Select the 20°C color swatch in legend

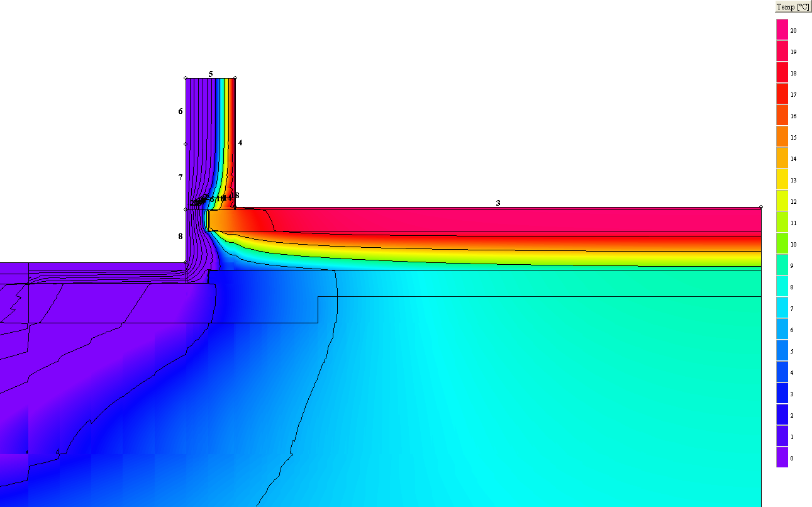click(782, 30)
